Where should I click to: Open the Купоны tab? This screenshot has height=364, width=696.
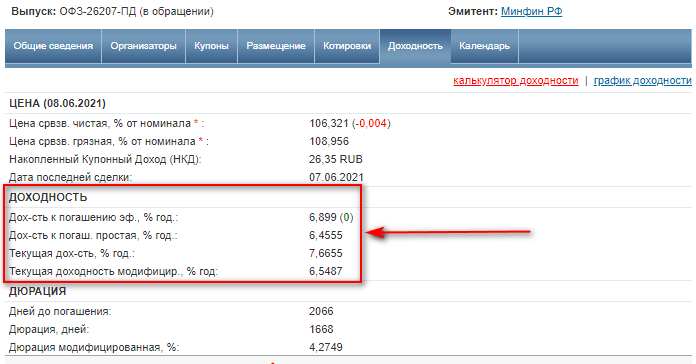pos(211,46)
